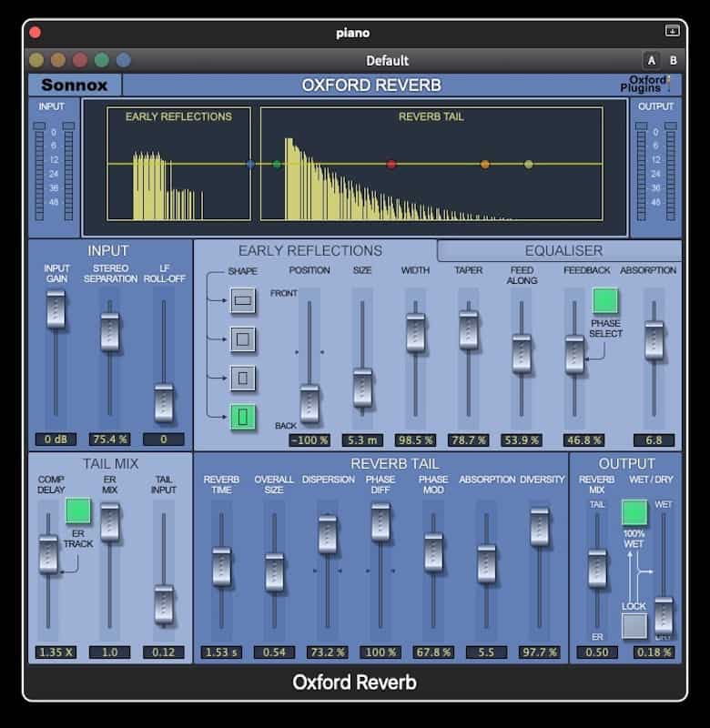Click the red preset dot in header
Viewport: 710px width, 728px height.
pyautogui.click(x=80, y=60)
